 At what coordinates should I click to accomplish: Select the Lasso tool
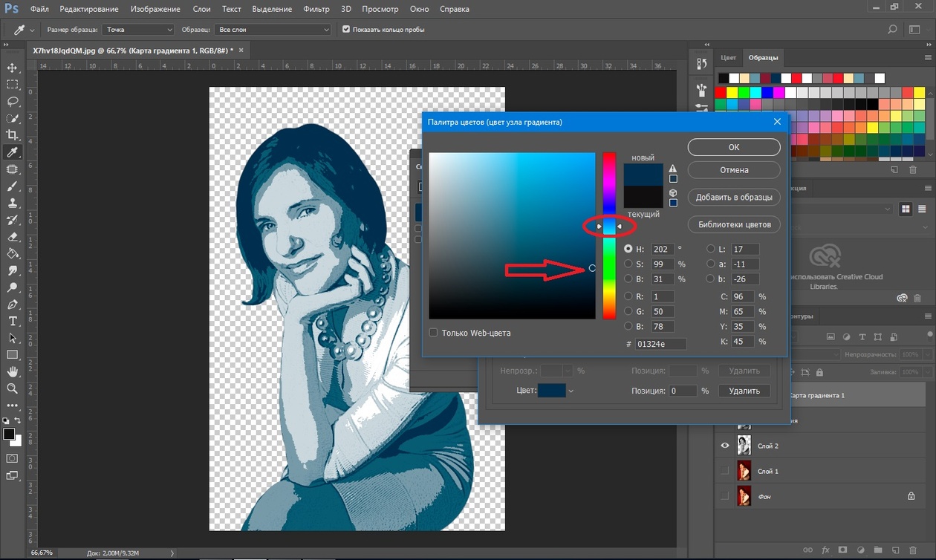point(13,101)
